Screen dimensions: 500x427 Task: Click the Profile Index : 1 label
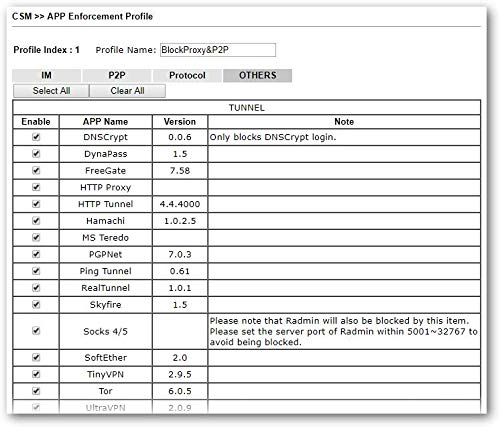coord(46,50)
